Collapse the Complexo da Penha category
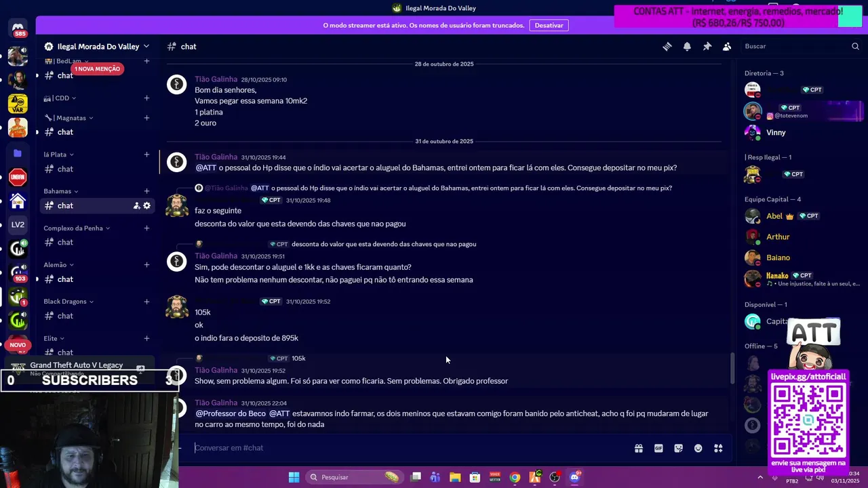 tap(77, 228)
